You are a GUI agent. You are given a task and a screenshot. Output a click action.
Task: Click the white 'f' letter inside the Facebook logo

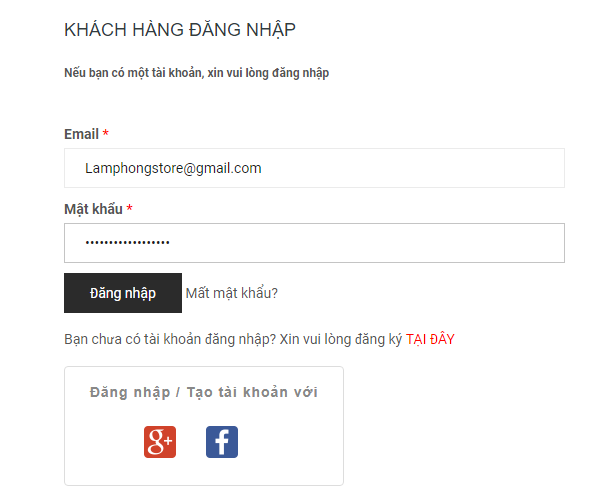(223, 443)
